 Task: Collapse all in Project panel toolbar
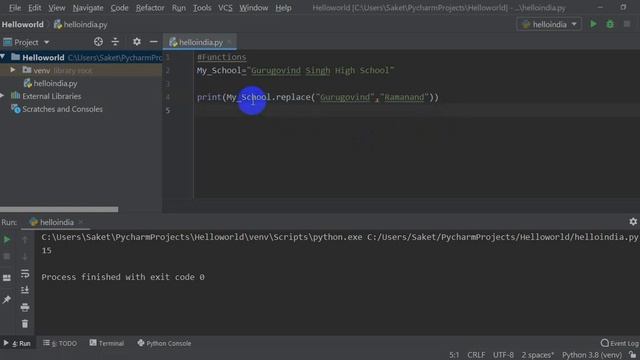116,42
